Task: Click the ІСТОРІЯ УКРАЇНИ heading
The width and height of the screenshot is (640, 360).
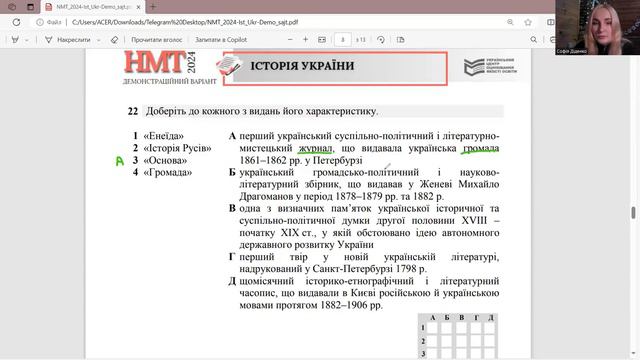Action: click(x=302, y=66)
